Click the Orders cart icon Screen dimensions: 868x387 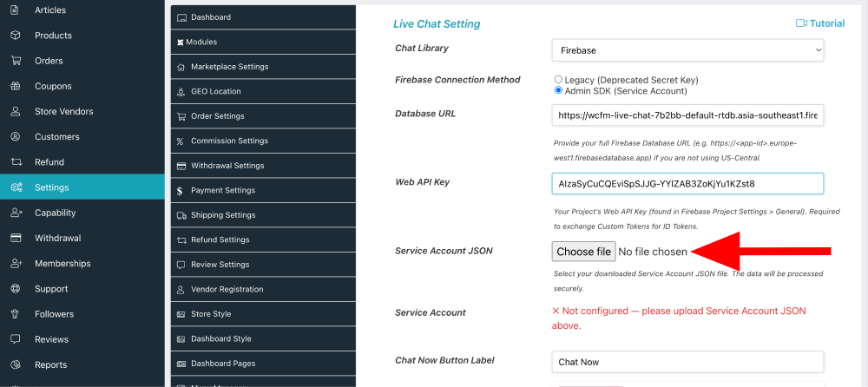click(x=16, y=61)
